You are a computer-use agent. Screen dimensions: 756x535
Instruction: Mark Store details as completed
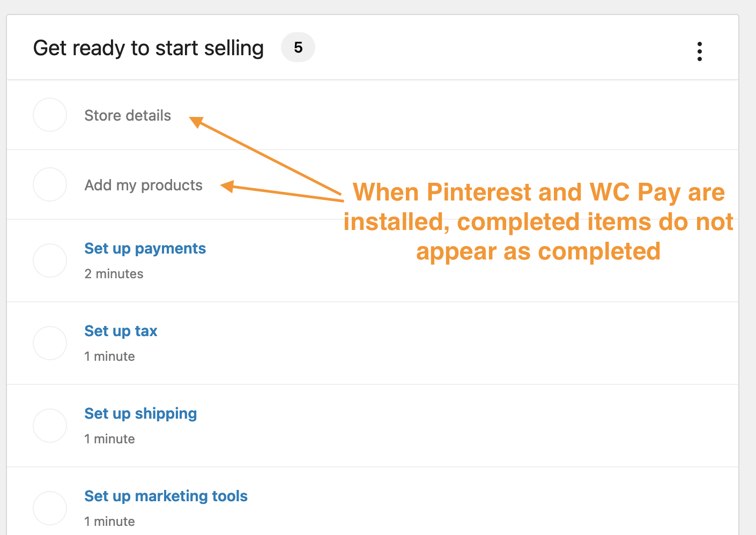tap(49, 115)
